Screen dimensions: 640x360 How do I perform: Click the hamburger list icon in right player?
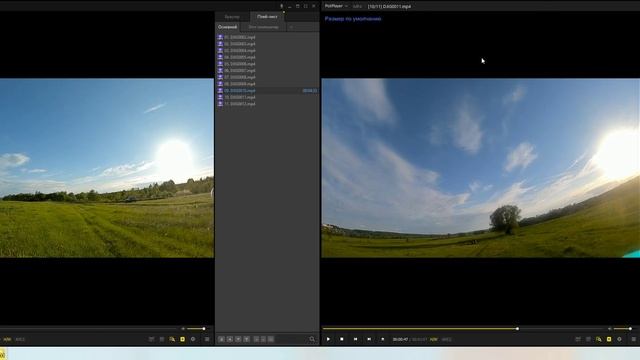point(633,339)
